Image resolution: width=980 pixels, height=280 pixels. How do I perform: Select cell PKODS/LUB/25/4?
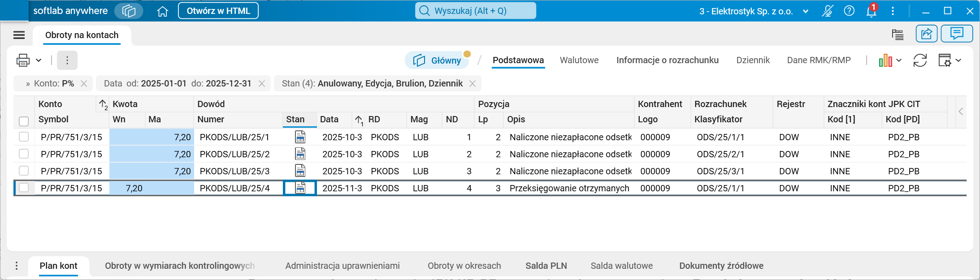pos(238,188)
